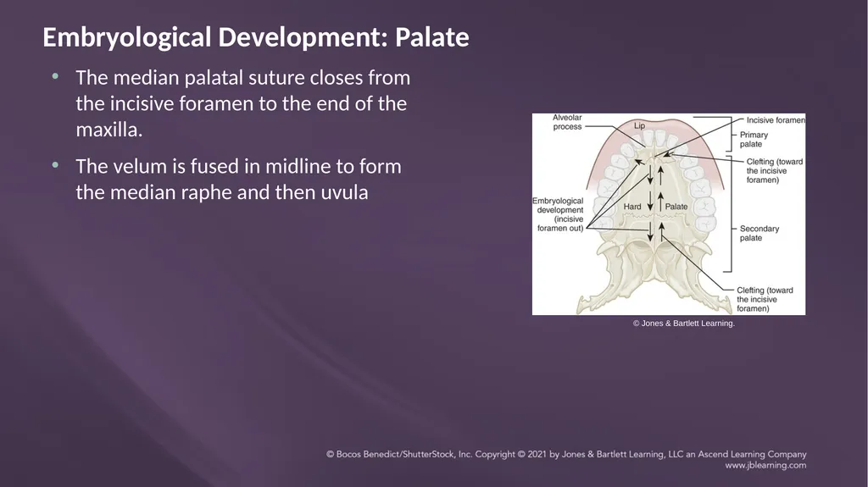Image resolution: width=868 pixels, height=487 pixels.
Task: Click the 'Primary palate' diagram label
Action: point(754,140)
